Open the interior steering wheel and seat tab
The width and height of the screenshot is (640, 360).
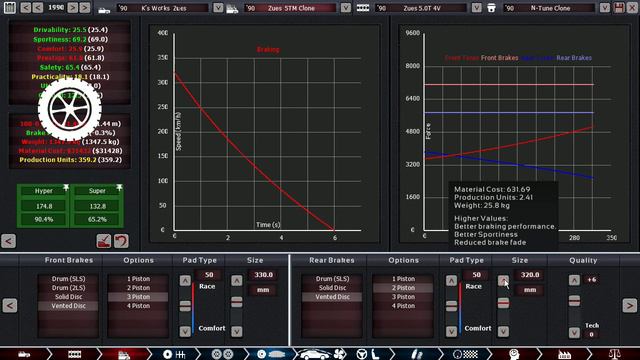367,354
